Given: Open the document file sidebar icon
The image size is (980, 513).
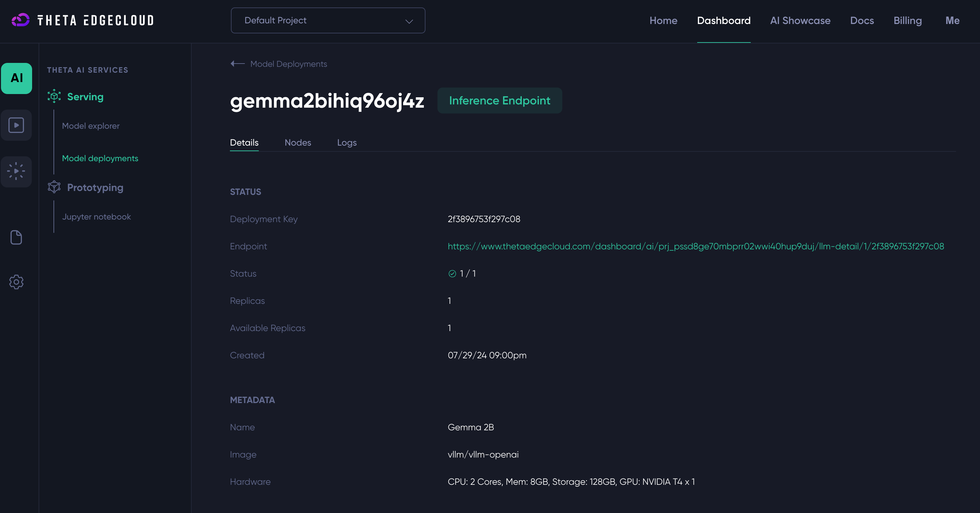Looking at the screenshot, I should 16,237.
